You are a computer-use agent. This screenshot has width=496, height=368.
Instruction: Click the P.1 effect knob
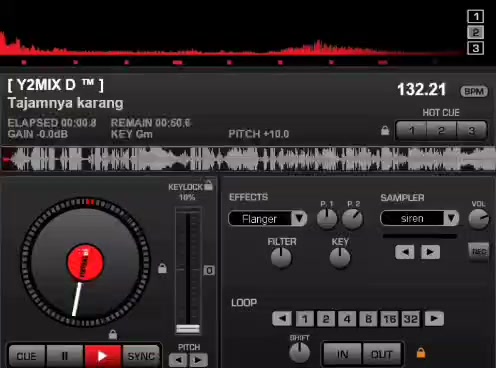(x=327, y=219)
